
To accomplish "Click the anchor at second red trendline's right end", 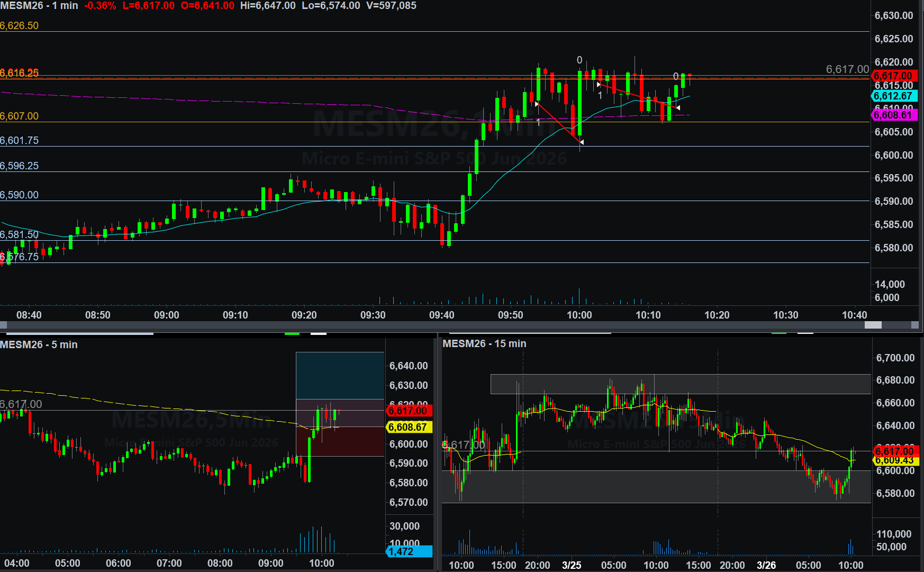I will (x=678, y=108).
